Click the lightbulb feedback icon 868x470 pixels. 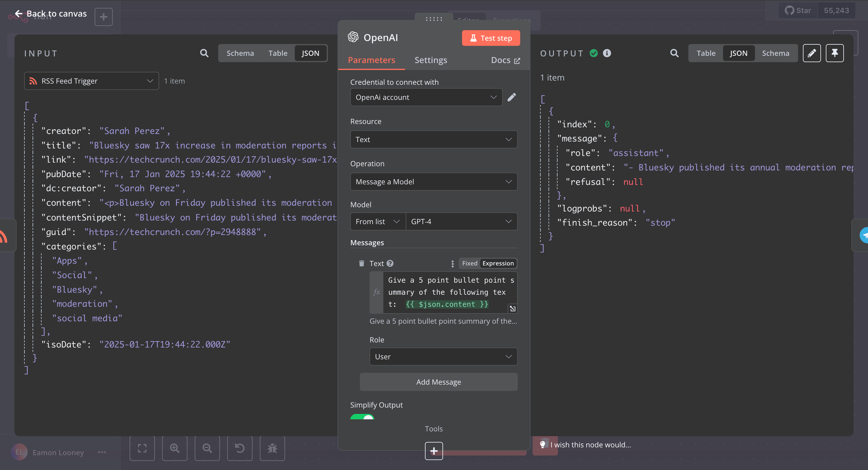(542, 444)
